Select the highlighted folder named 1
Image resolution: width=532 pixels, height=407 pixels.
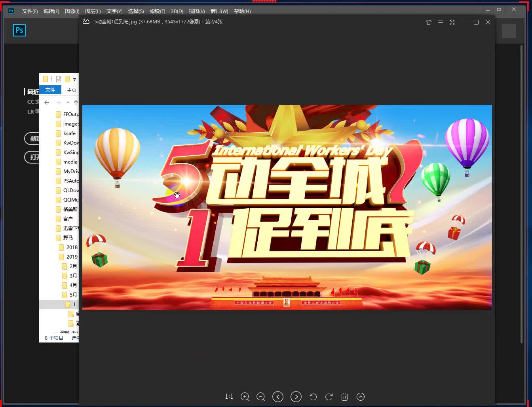pyautogui.click(x=74, y=304)
